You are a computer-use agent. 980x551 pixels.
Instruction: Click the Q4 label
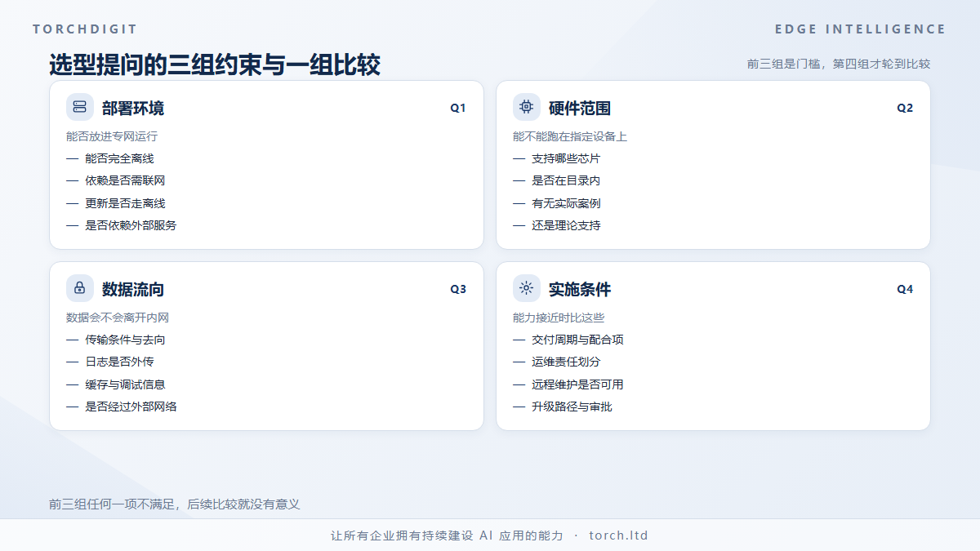tap(905, 289)
